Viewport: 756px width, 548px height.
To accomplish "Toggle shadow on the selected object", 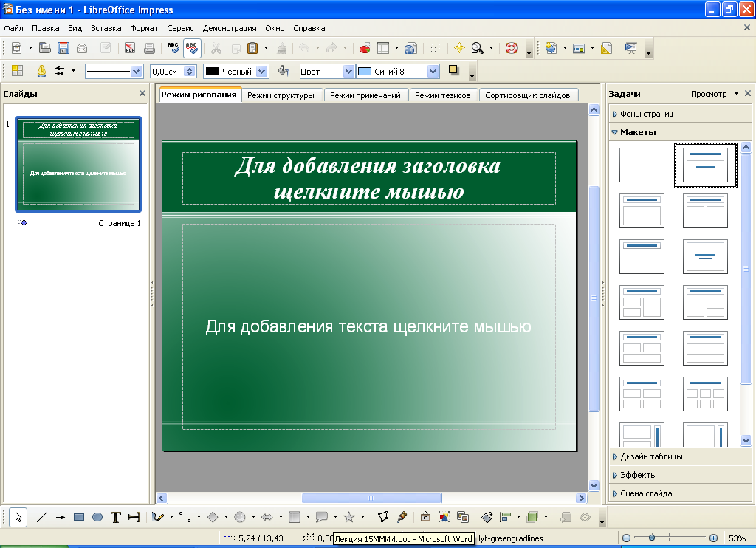I will (453, 70).
